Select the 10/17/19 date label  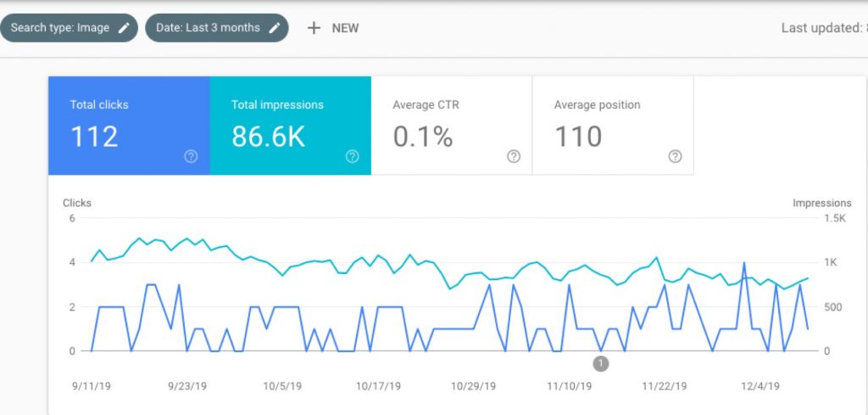tap(378, 386)
